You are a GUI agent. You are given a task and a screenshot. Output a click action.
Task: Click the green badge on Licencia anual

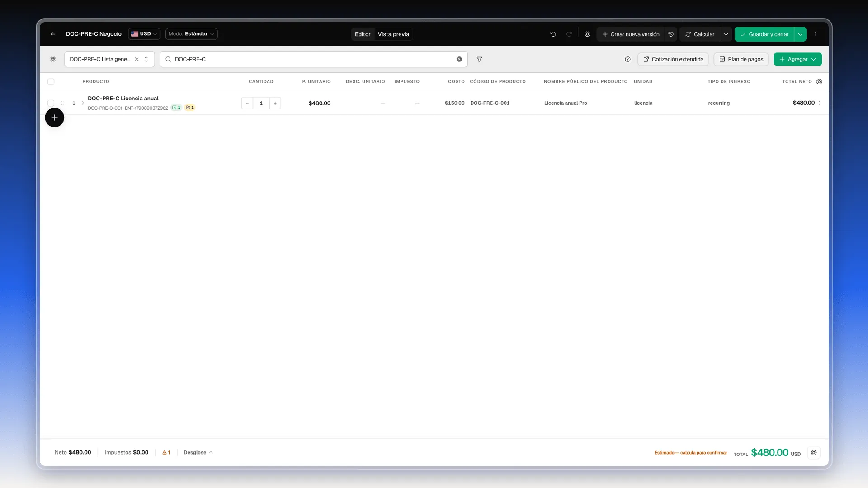tap(176, 108)
